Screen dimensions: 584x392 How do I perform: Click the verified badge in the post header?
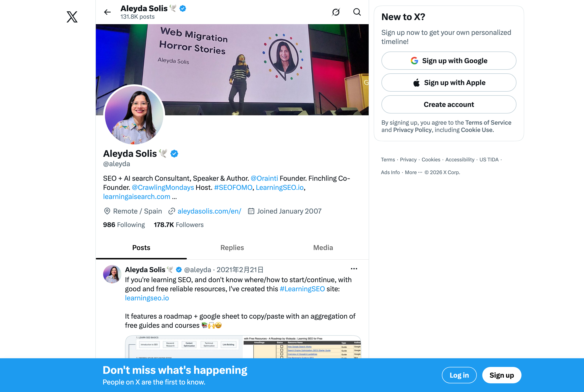tap(179, 269)
